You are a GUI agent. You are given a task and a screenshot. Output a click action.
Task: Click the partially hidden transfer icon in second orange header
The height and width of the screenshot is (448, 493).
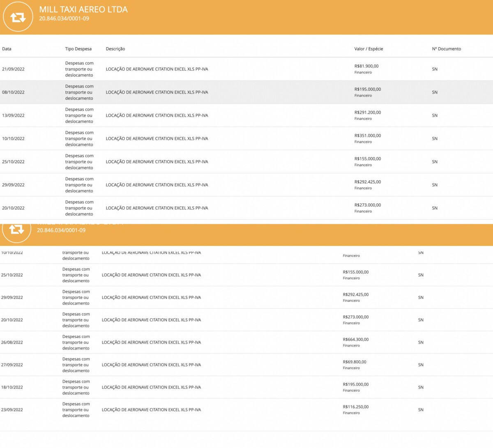(16, 230)
